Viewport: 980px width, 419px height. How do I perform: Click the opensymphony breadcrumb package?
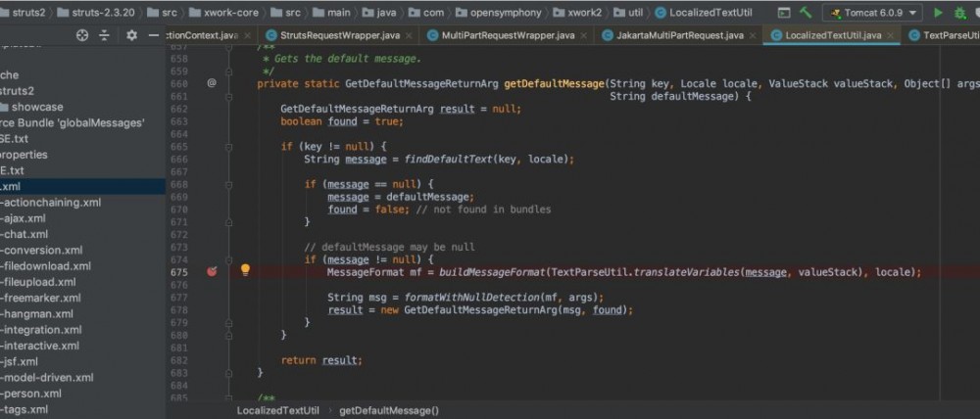click(498, 13)
